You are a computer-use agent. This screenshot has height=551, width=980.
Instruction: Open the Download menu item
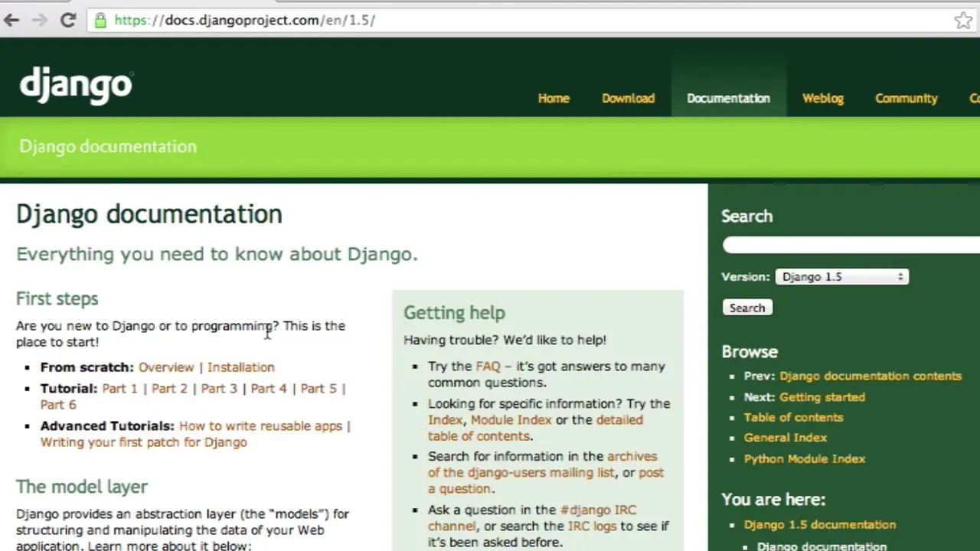pos(628,98)
